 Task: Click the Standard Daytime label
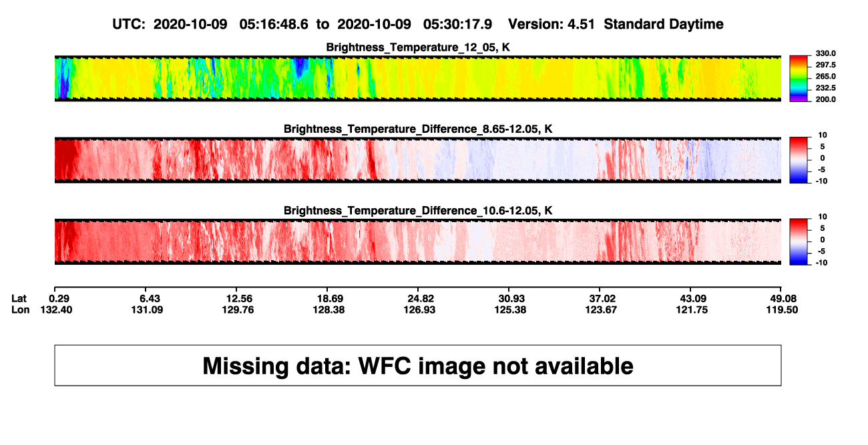pyautogui.click(x=664, y=25)
